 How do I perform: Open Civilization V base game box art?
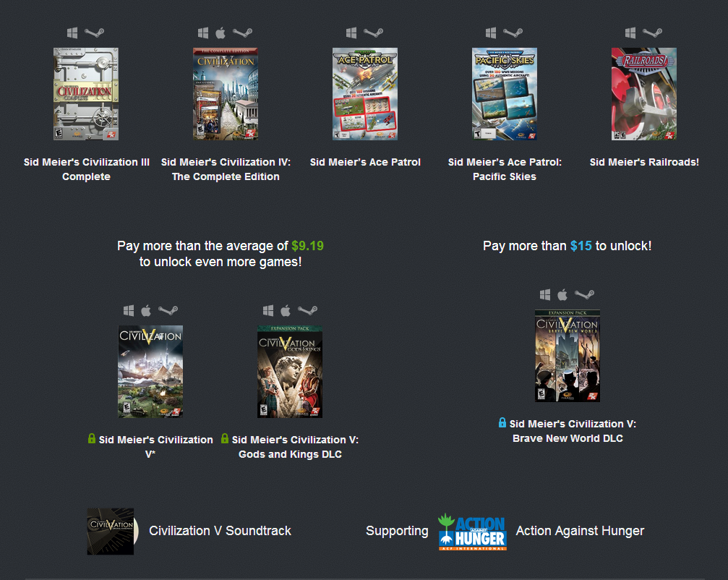tap(150, 372)
